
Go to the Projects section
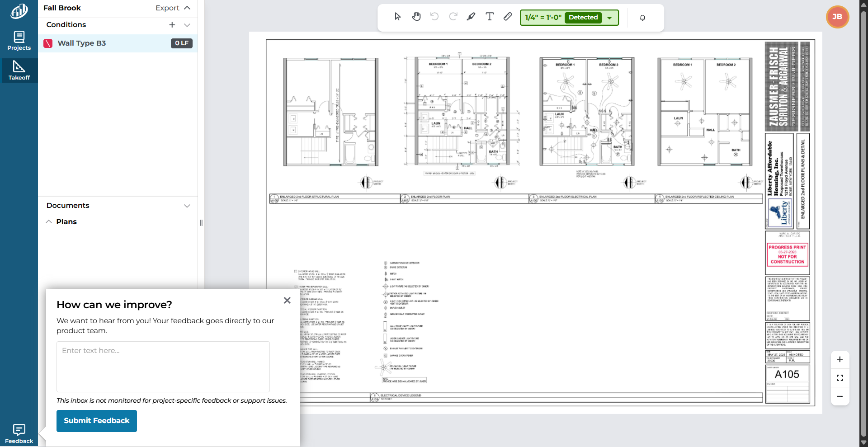[x=19, y=41]
